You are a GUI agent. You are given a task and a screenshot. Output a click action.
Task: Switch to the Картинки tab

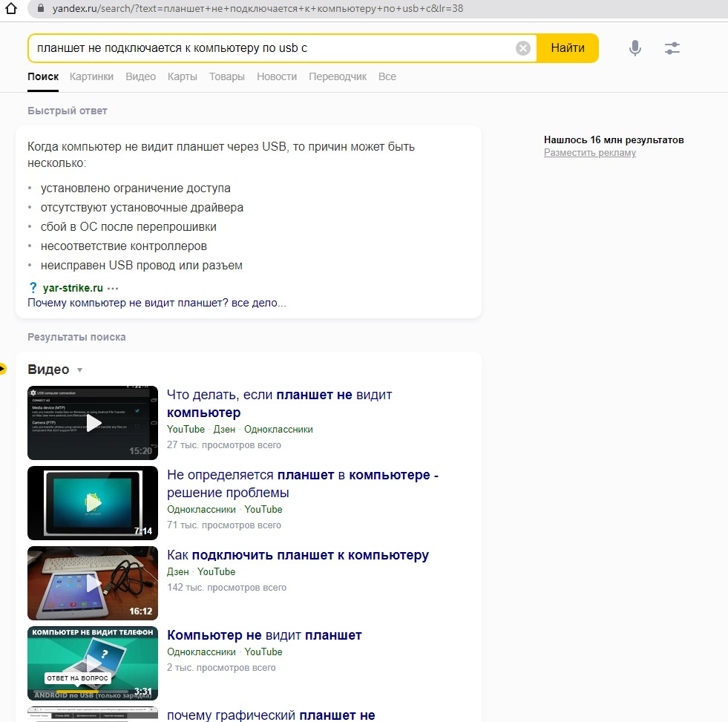tap(91, 76)
